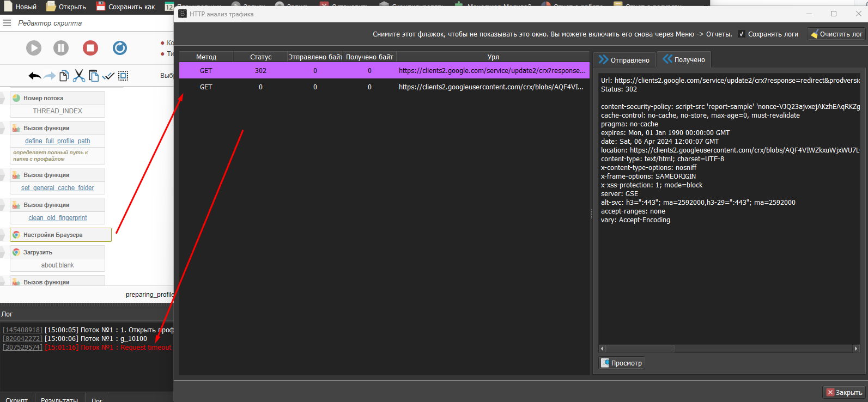Switch to the Отправлено tab
The width and height of the screenshot is (868, 402).
[624, 60]
